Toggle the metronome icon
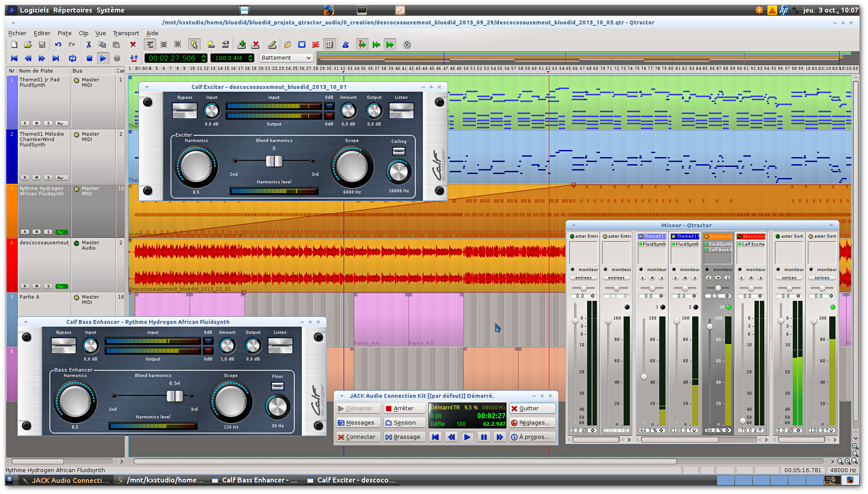The image size is (868, 494). coord(345,45)
